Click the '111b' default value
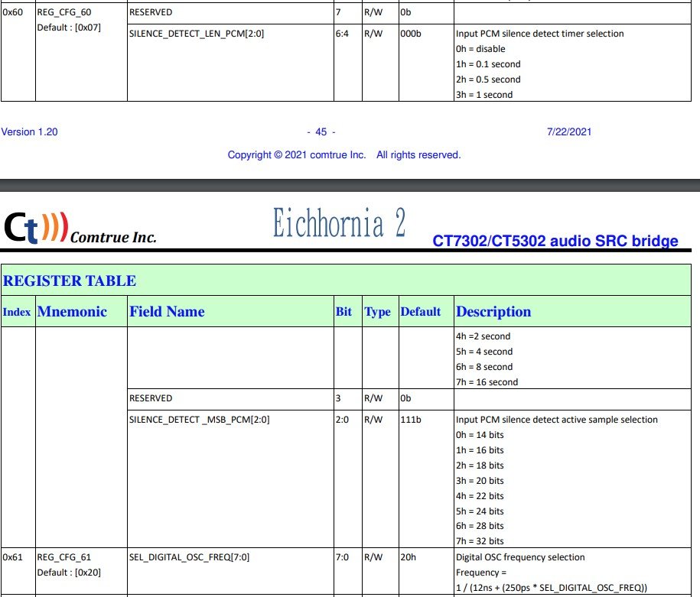The width and height of the screenshot is (700, 597). click(411, 420)
